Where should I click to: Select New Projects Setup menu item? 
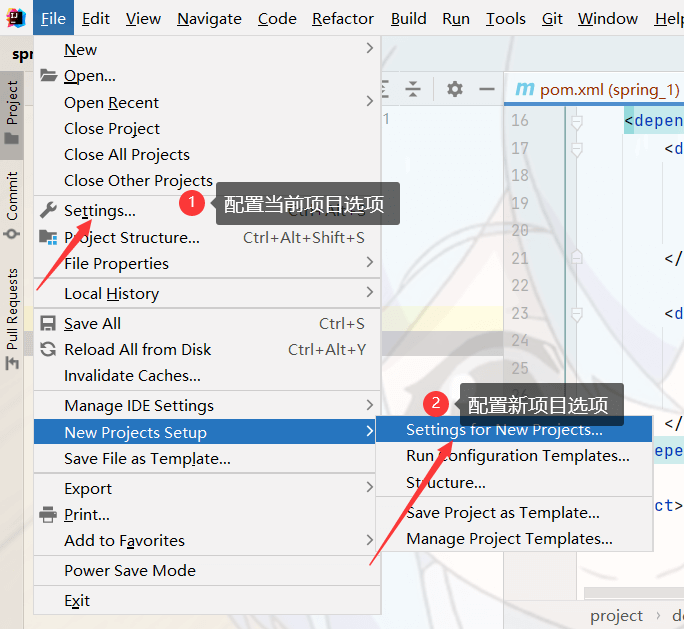205,432
